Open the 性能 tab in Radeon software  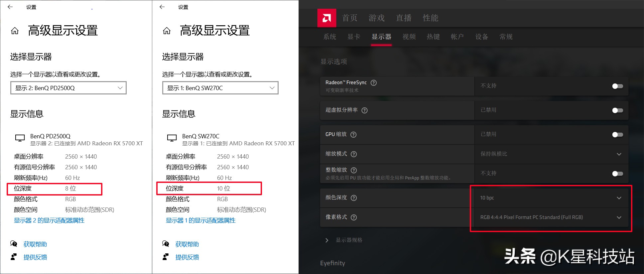coord(431,18)
